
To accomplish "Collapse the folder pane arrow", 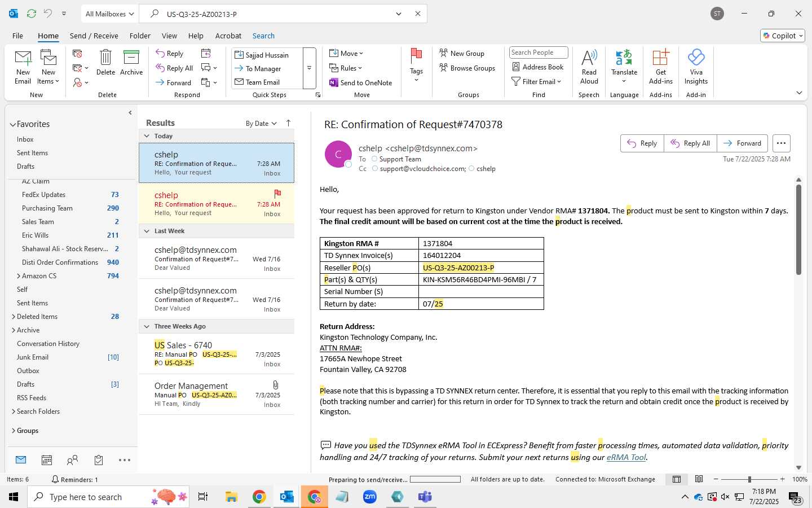I will point(130,113).
